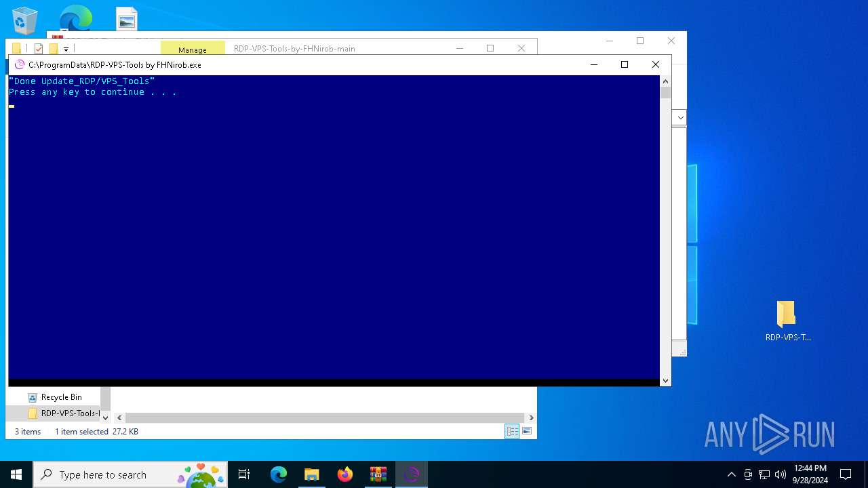
Task: Open WinRAR from the taskbar
Action: click(x=378, y=474)
